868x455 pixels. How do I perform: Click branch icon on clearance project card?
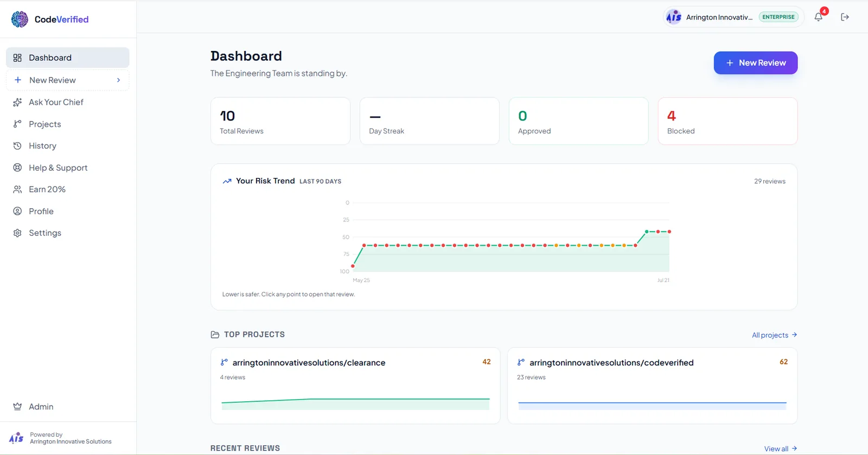click(224, 362)
